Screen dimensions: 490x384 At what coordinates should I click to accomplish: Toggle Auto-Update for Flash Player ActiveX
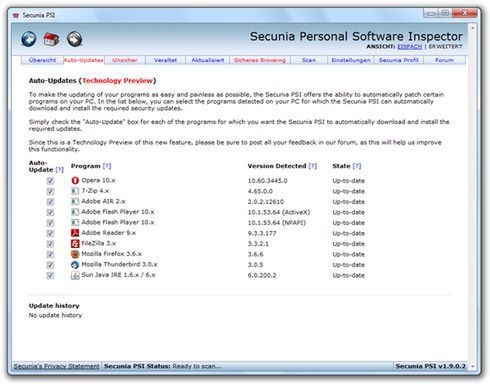click(x=50, y=212)
